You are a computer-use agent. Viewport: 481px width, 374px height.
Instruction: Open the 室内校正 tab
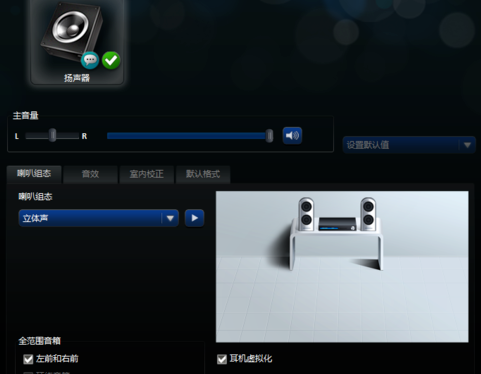[x=147, y=174]
